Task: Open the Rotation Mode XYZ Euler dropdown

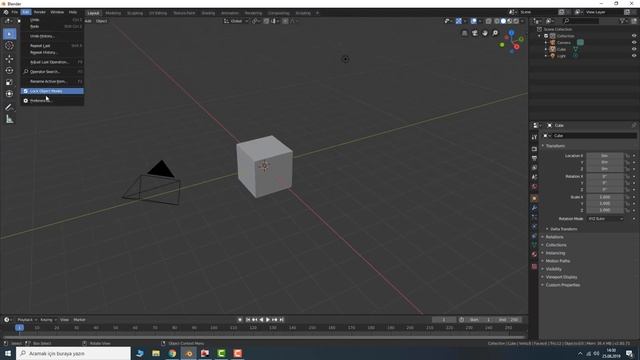Action: [x=606, y=219]
